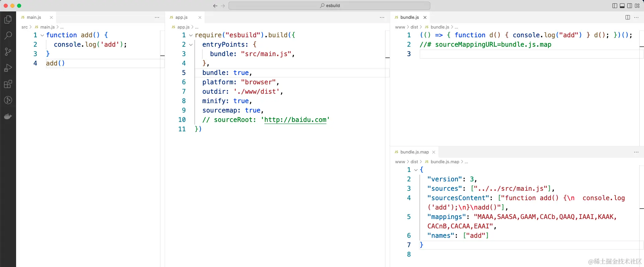The width and height of the screenshot is (644, 267).
Task: Click the split editor icon beside bundle.js
Action: [628, 17]
